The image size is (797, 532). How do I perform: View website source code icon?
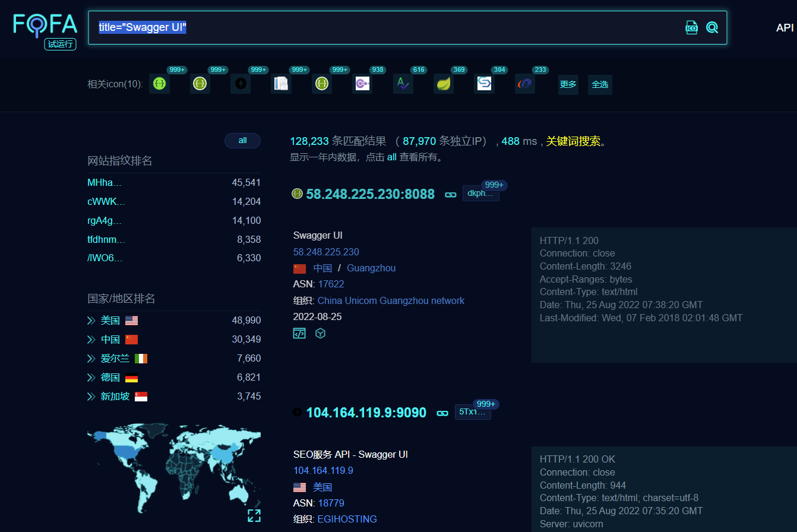[299, 334]
